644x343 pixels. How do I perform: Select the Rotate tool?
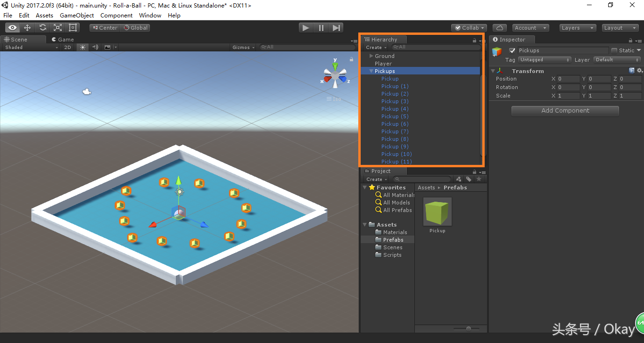tap(42, 28)
